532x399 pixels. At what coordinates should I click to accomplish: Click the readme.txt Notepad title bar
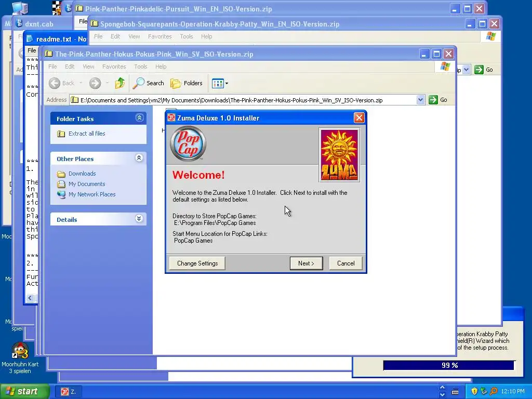click(56, 39)
